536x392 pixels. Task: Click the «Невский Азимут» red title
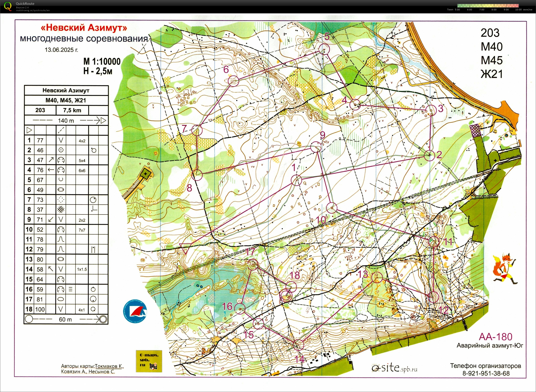(84, 28)
